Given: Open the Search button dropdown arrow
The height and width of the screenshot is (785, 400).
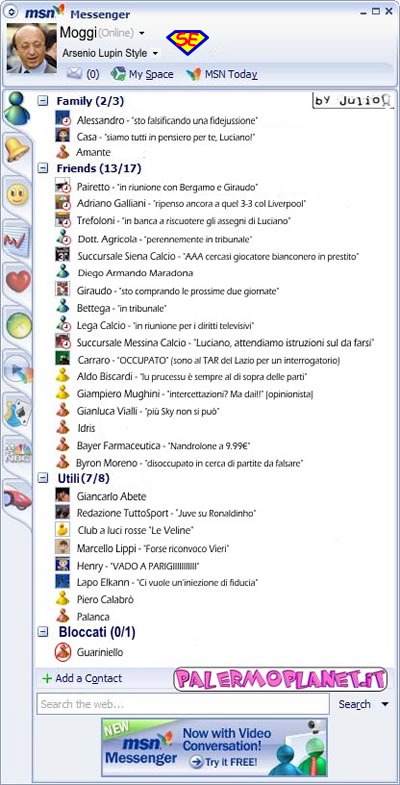Looking at the screenshot, I should pyautogui.click(x=384, y=704).
